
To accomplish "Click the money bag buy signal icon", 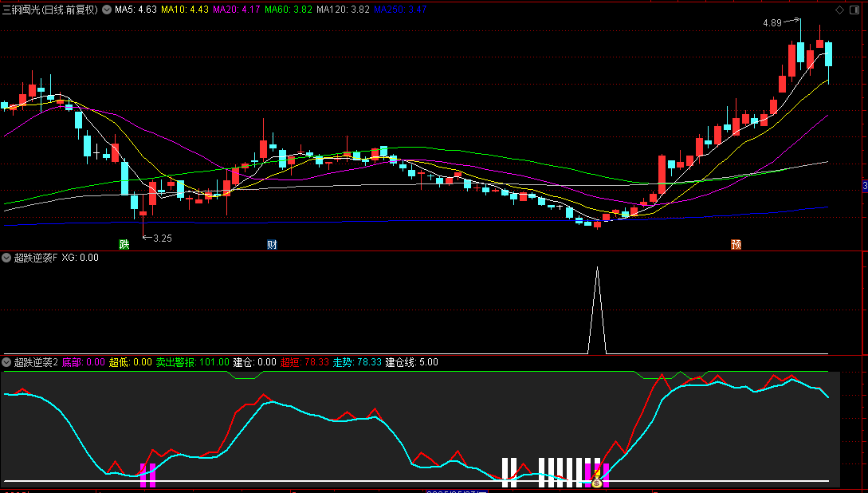I will coord(597,483).
